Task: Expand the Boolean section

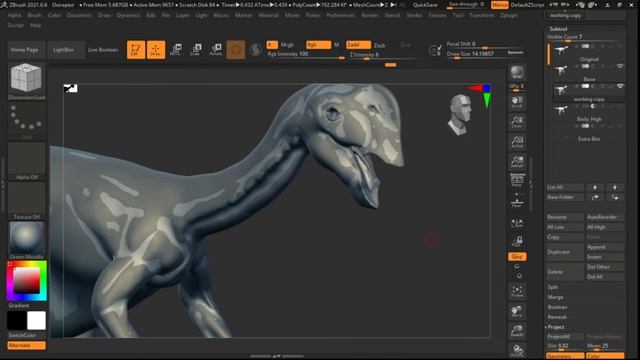Action: (x=557, y=307)
